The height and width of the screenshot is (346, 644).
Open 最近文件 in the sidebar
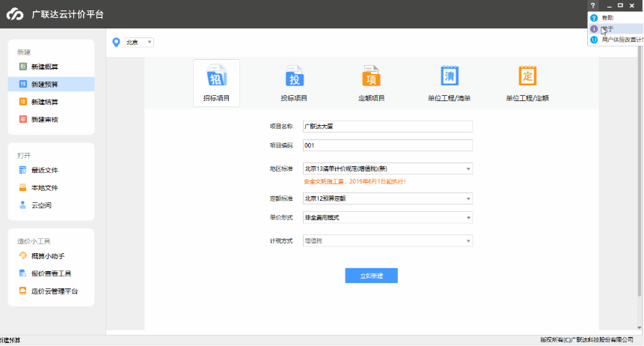tap(45, 170)
